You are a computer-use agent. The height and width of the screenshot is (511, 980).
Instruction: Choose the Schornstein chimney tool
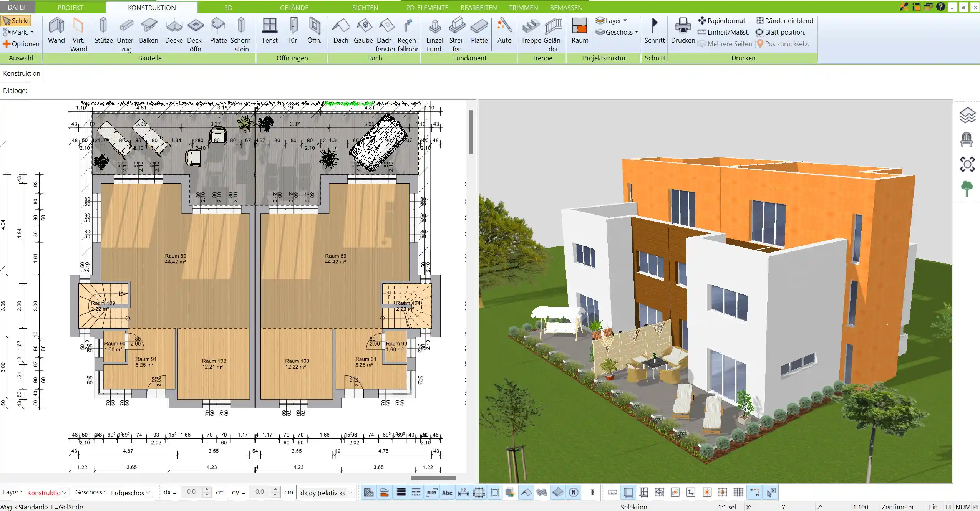242,35
